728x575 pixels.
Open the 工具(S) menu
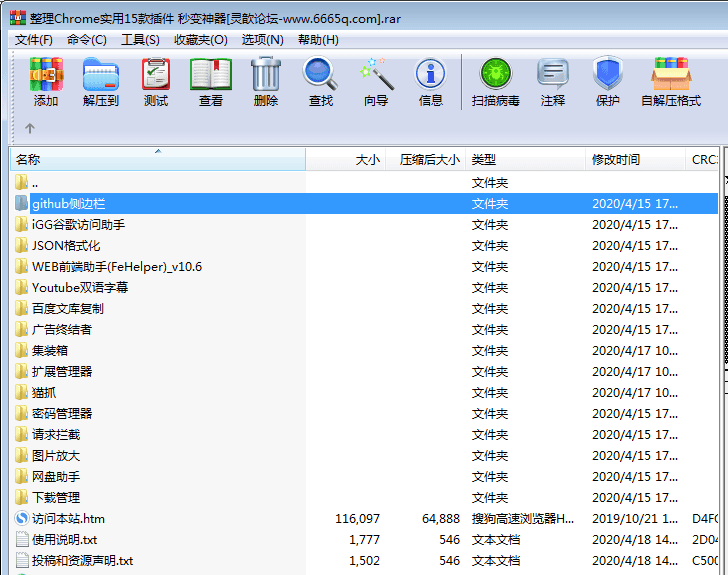point(140,40)
